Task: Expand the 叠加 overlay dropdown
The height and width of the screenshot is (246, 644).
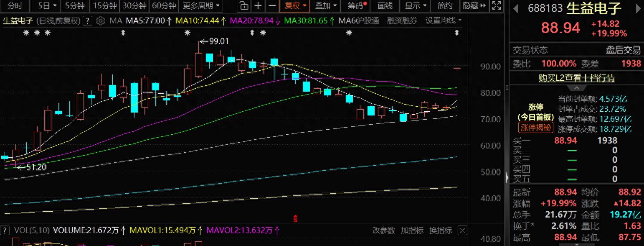Action: 323,6
